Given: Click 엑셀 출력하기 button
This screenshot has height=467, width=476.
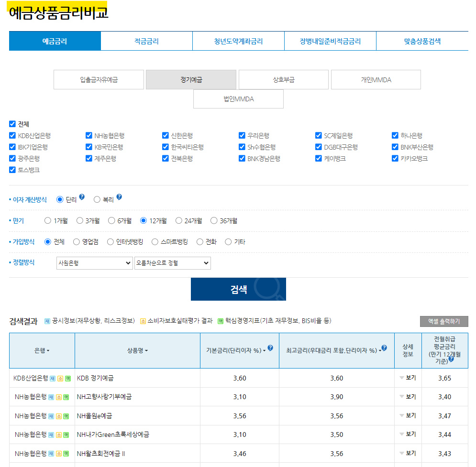Looking at the screenshot, I should 444,321.
